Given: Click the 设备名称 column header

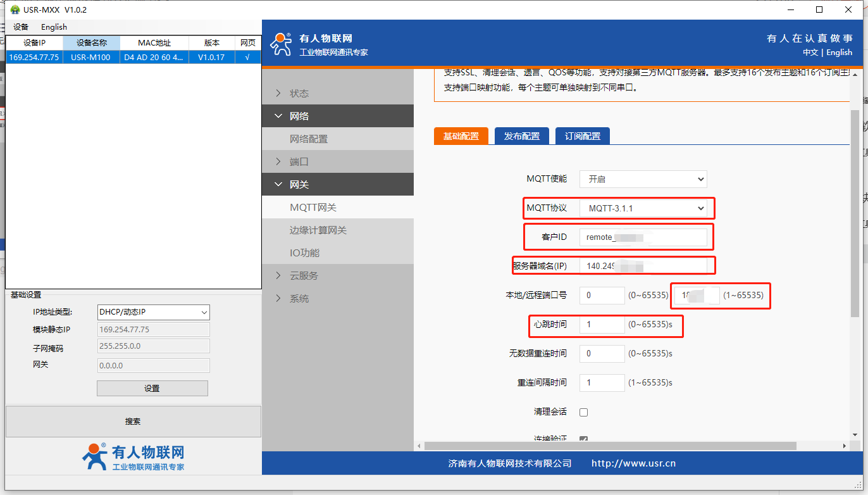Looking at the screenshot, I should tap(91, 43).
